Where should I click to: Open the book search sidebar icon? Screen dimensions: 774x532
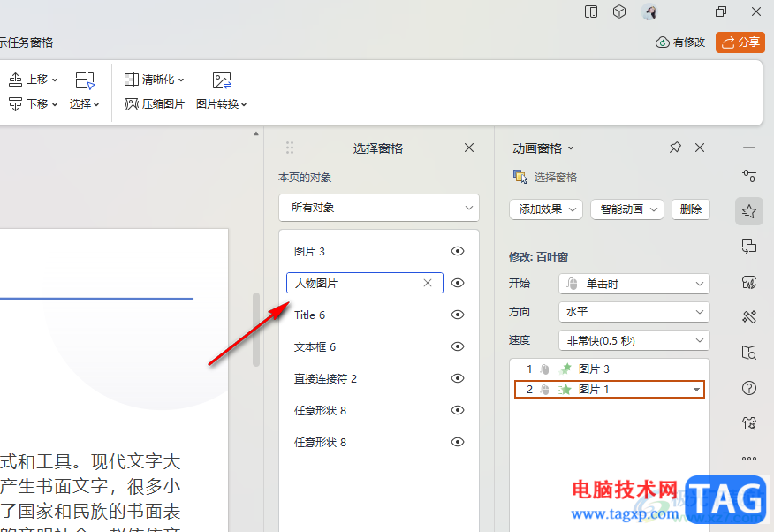[749, 353]
